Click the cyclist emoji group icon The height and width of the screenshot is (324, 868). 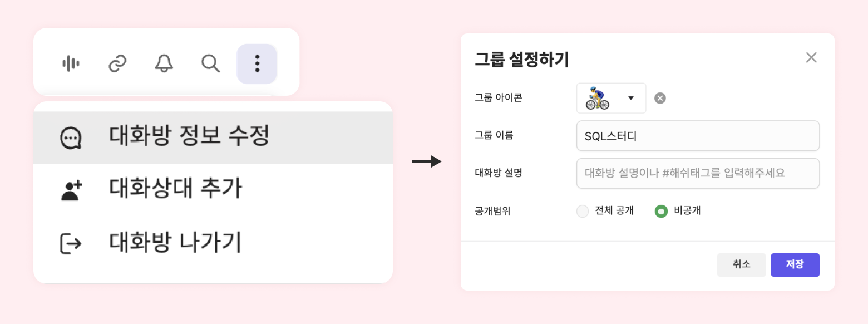pos(598,99)
